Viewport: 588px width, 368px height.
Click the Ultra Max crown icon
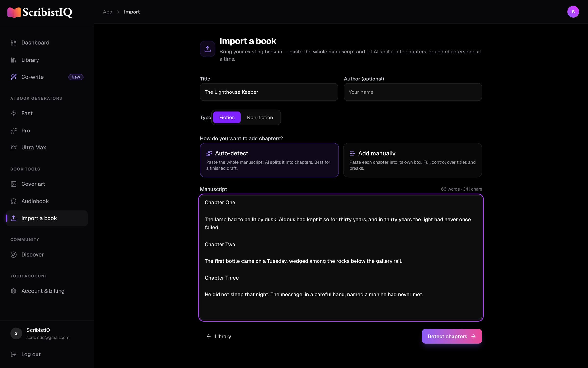click(13, 147)
